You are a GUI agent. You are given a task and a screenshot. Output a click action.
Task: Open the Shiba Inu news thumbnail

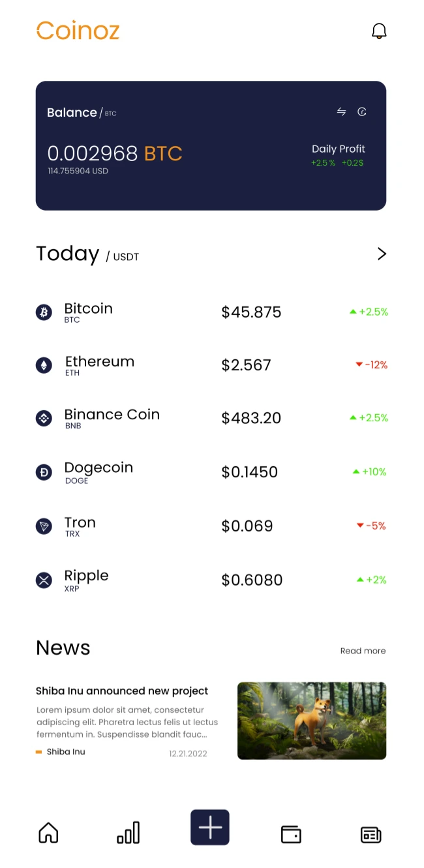pos(312,721)
